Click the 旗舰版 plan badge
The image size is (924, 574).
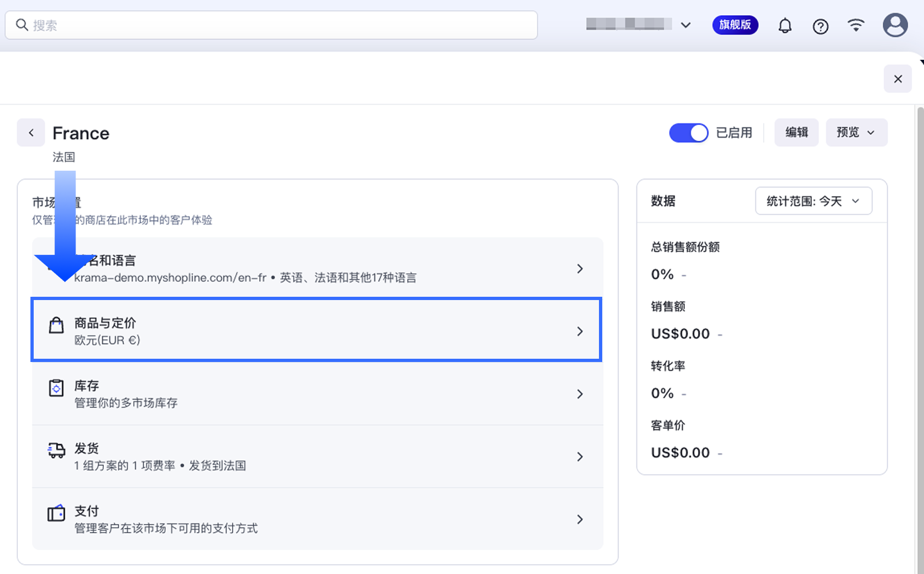[x=735, y=25]
